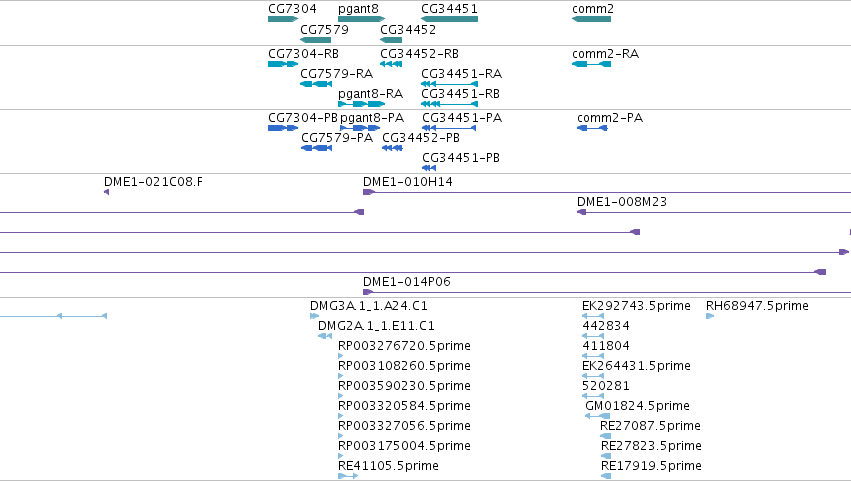Screen dimensions: 851x481
Task: Click the CG7579 gene label
Action: [x=324, y=29]
